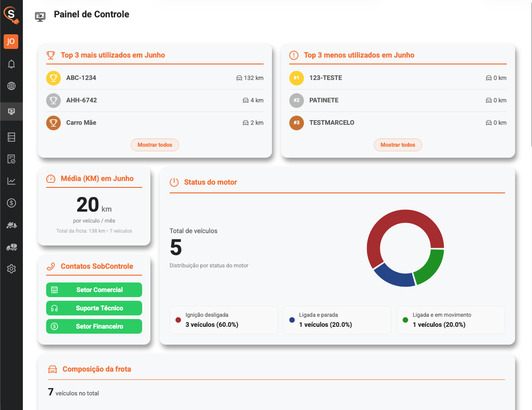
Task: Click the gold trophy for ABC-1234
Action: point(53,78)
